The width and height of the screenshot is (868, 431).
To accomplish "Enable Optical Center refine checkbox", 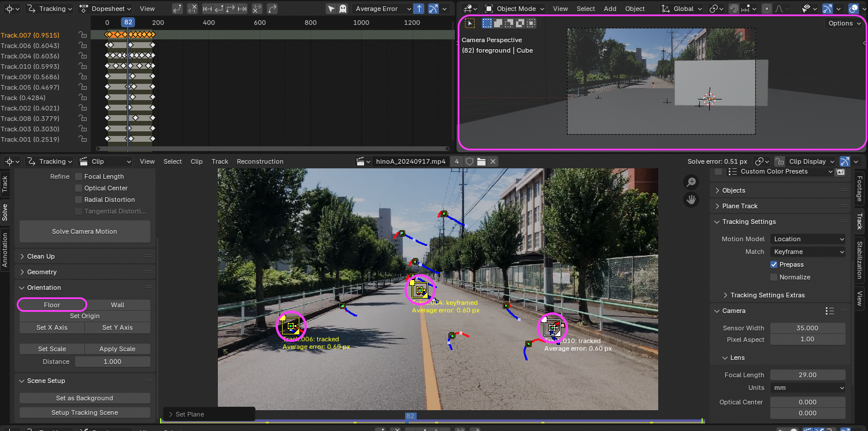I will [79, 188].
